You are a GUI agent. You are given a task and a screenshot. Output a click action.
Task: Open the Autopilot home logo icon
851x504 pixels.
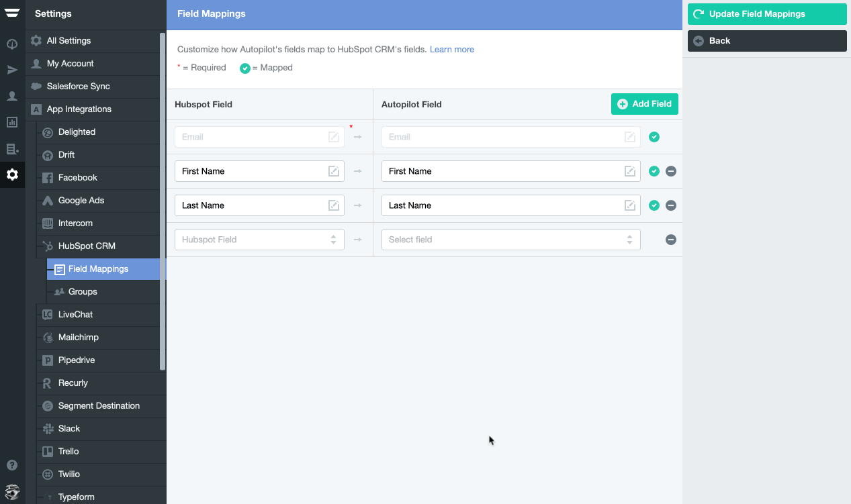pyautogui.click(x=11, y=13)
